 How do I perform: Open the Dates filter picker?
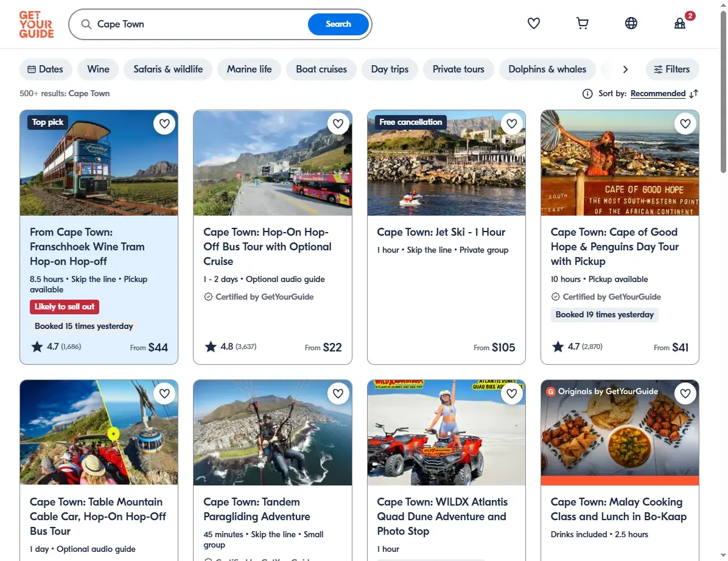coord(46,69)
